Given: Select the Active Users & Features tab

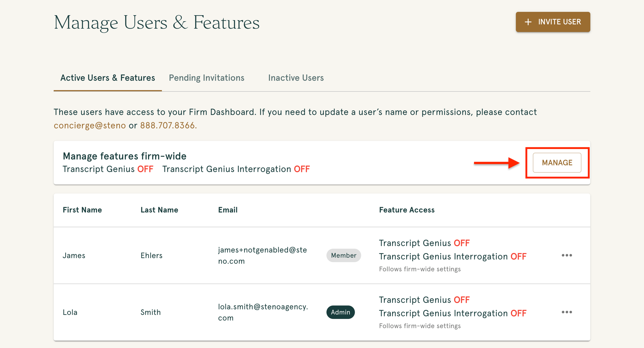Looking at the screenshot, I should (x=107, y=78).
